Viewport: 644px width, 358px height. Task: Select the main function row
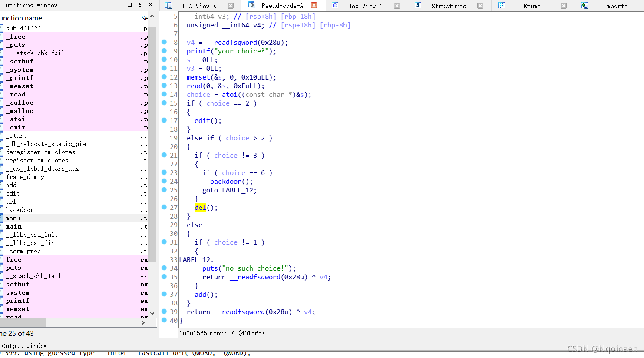click(x=74, y=226)
